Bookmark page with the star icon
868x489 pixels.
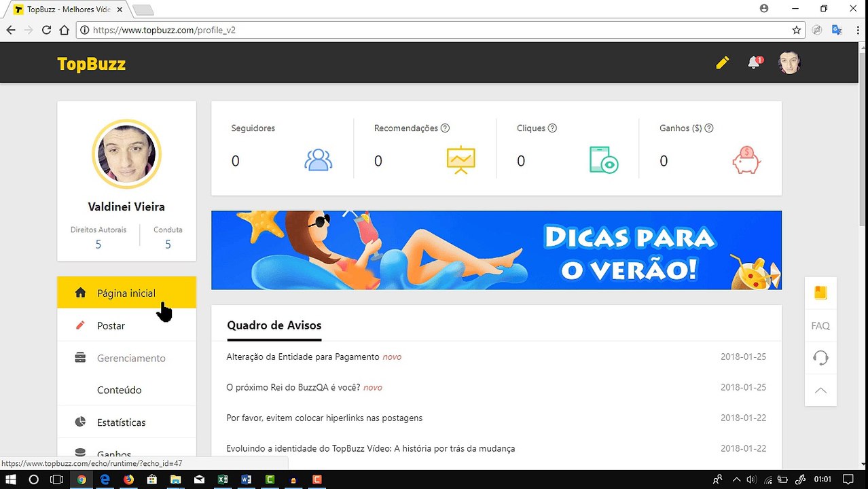[x=796, y=30]
